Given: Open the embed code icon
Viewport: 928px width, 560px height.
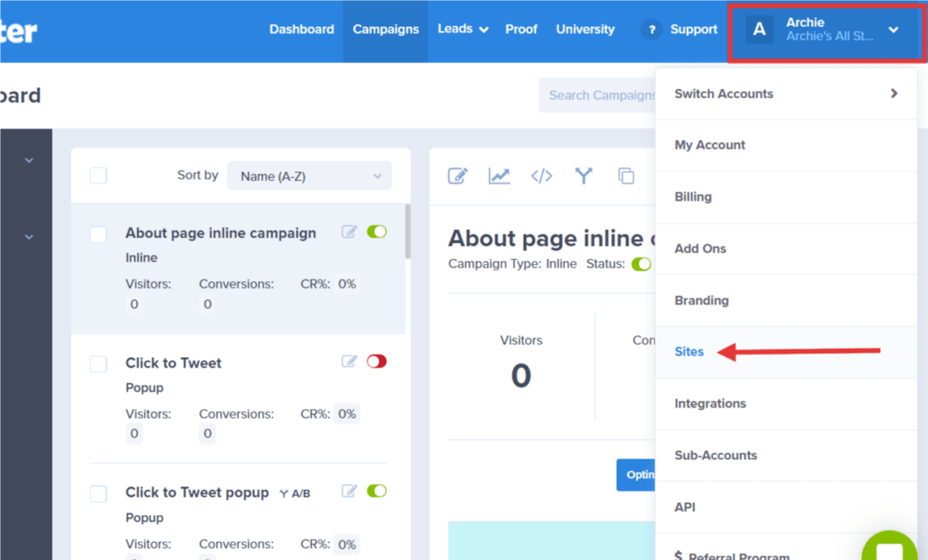Looking at the screenshot, I should click(x=541, y=176).
